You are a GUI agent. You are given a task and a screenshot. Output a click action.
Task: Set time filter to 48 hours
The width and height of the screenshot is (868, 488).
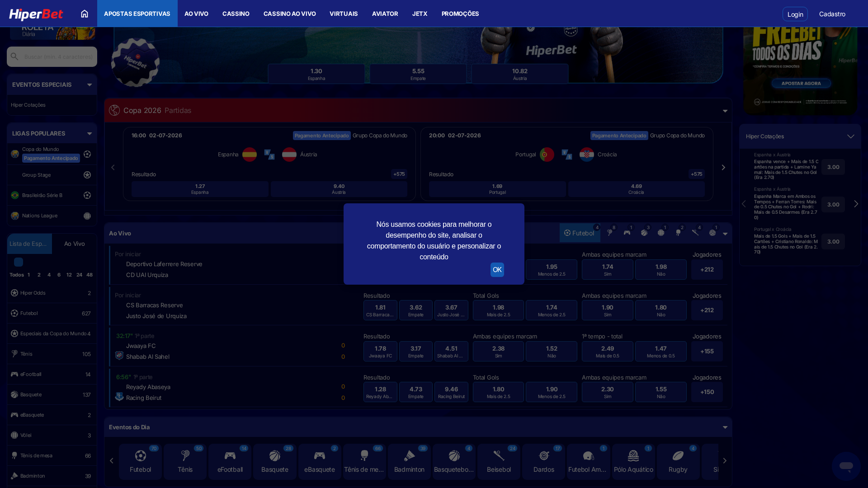(x=90, y=275)
